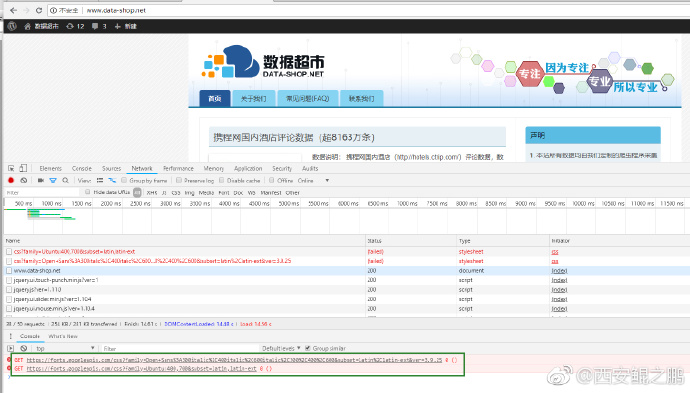Check Hide data URLs checkbox
The width and height of the screenshot is (690, 393).
point(88,192)
